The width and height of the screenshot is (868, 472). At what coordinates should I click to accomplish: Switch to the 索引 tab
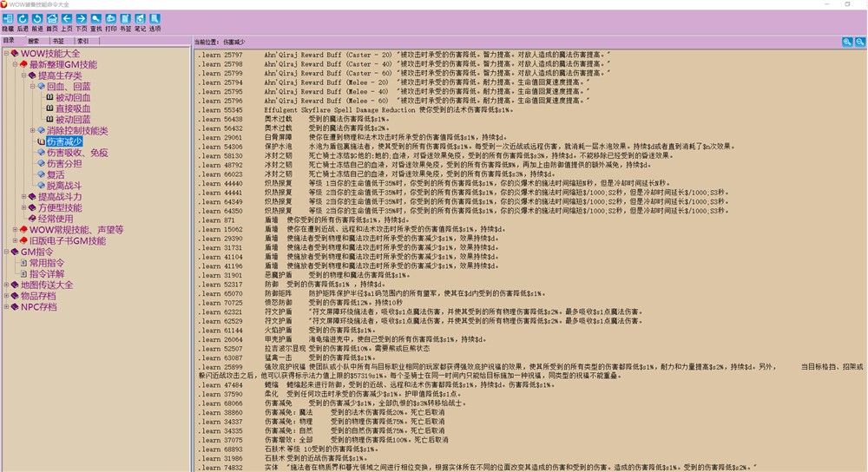83,40
